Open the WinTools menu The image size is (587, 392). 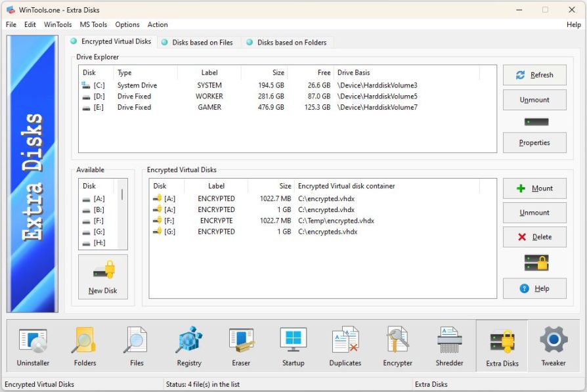pyautogui.click(x=58, y=24)
